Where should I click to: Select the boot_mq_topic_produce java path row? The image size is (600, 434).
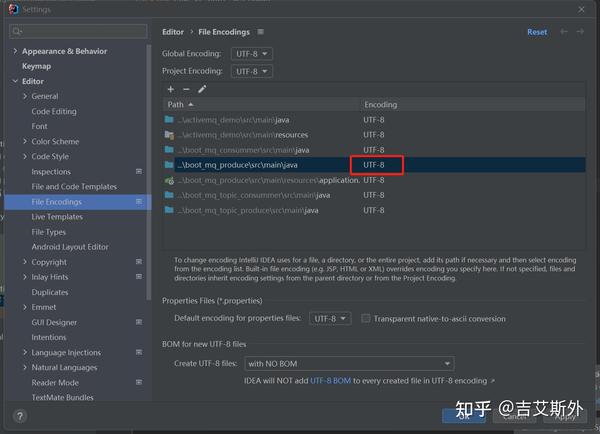click(374, 210)
